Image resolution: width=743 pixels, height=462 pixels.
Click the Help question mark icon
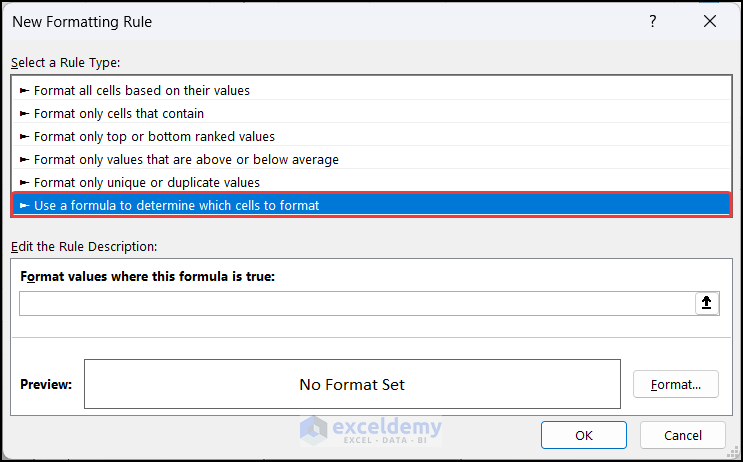653,21
